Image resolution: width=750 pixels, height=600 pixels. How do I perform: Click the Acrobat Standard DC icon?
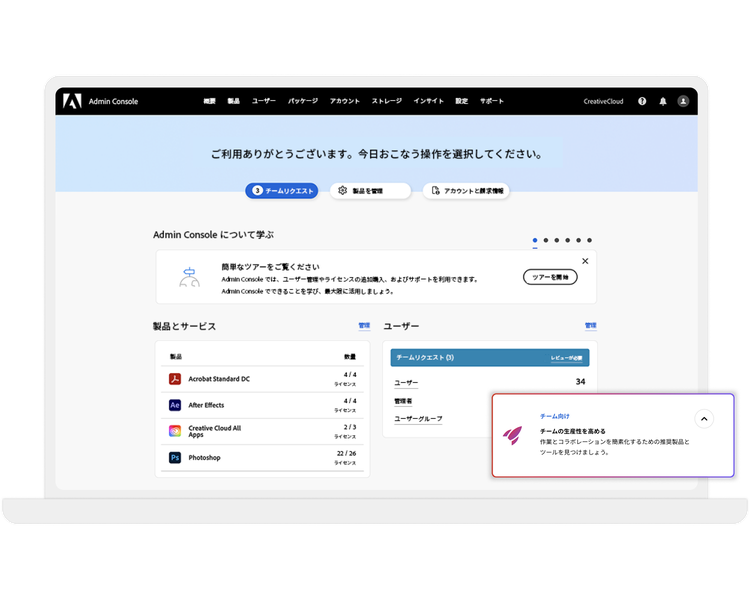175,379
